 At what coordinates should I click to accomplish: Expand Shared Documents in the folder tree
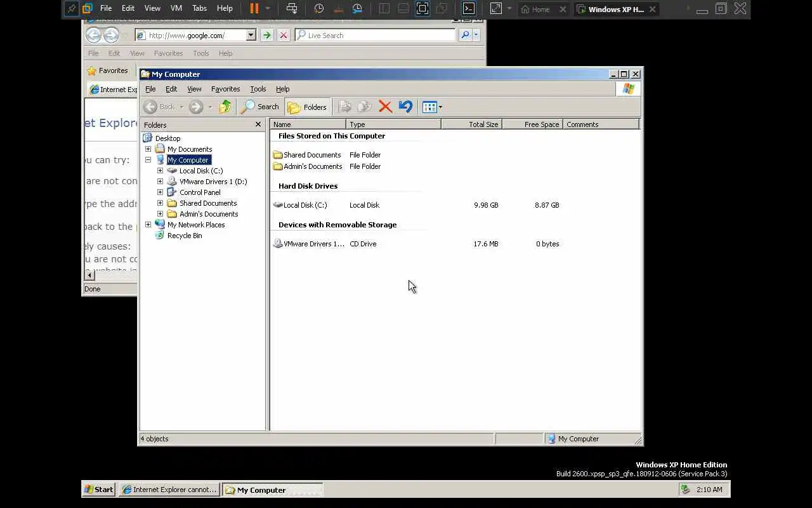[x=160, y=203]
